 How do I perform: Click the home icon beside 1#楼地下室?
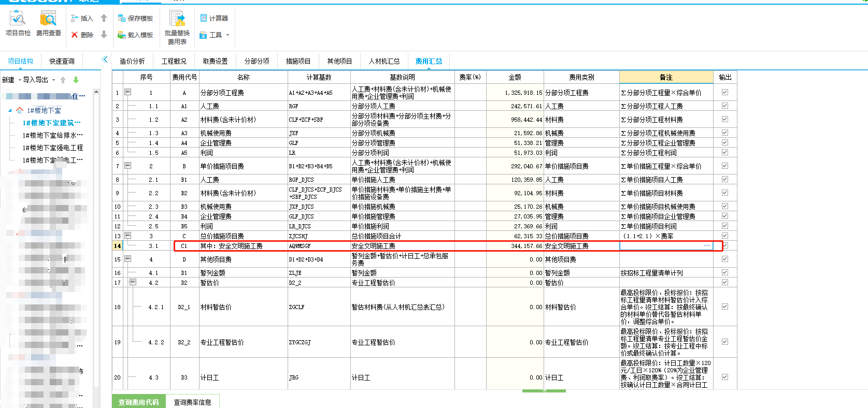20,110
